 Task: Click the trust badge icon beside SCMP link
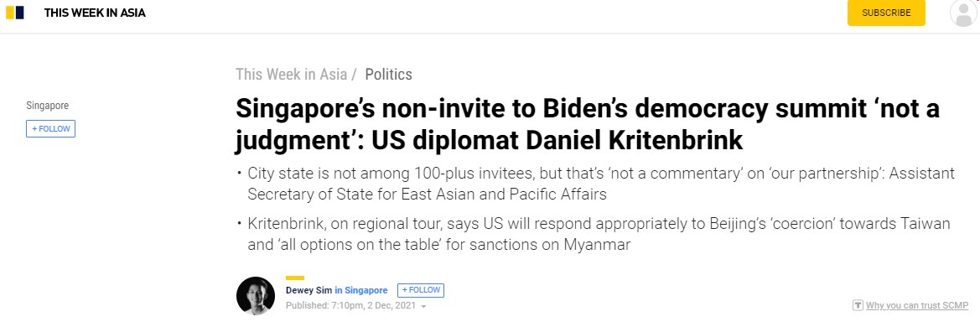[x=858, y=306]
